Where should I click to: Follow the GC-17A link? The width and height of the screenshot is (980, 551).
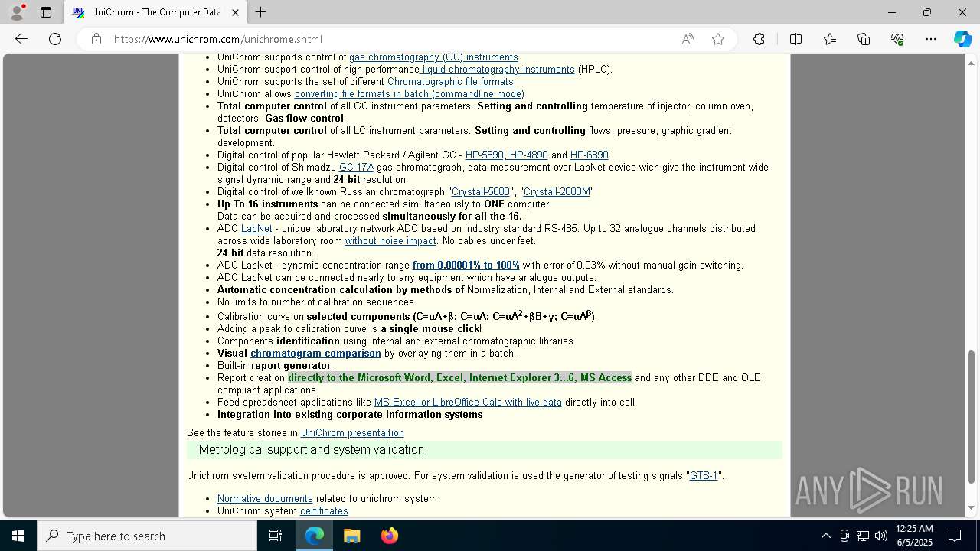tap(356, 168)
